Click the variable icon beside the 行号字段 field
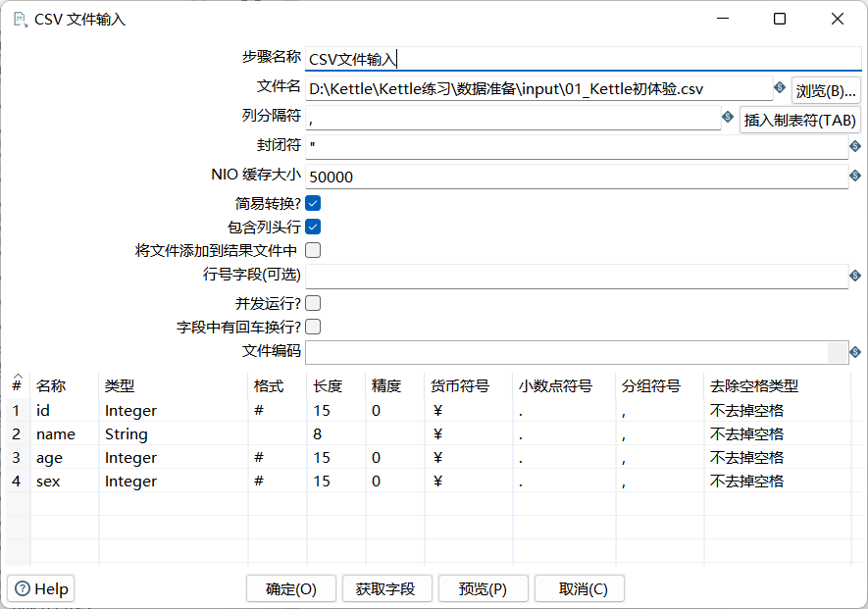The width and height of the screenshot is (868, 609). click(x=855, y=277)
